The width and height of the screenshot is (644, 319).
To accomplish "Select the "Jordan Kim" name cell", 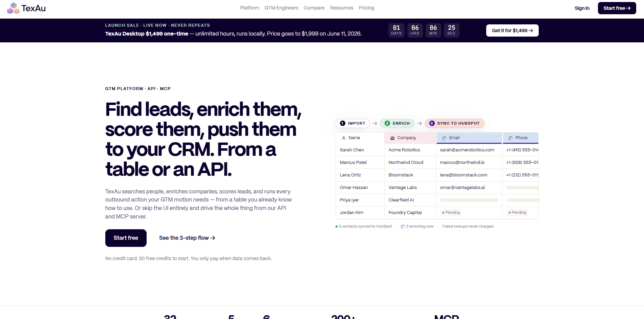I will [360, 213].
